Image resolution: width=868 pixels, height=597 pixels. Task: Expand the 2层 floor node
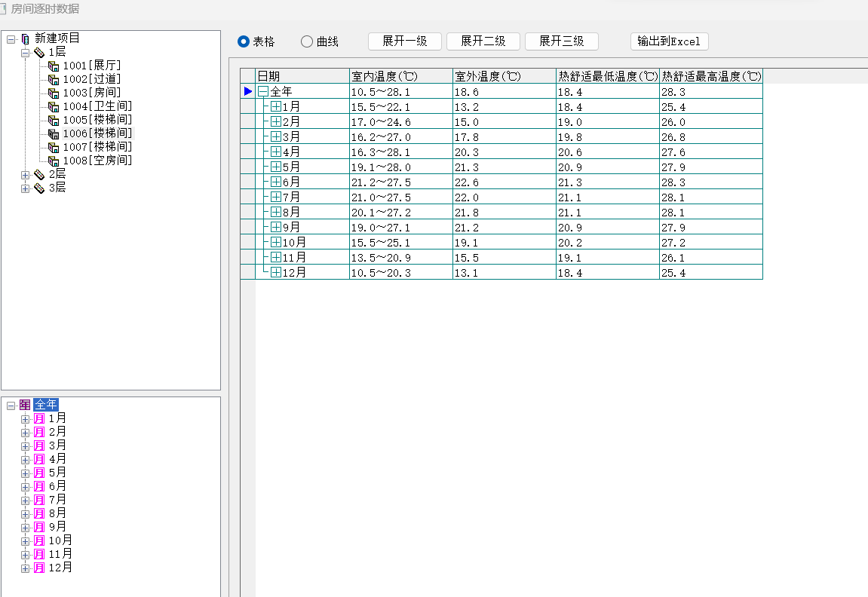[26, 174]
